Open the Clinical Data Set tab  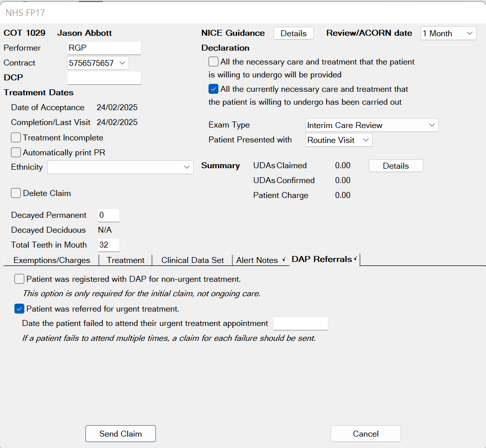coord(193,260)
